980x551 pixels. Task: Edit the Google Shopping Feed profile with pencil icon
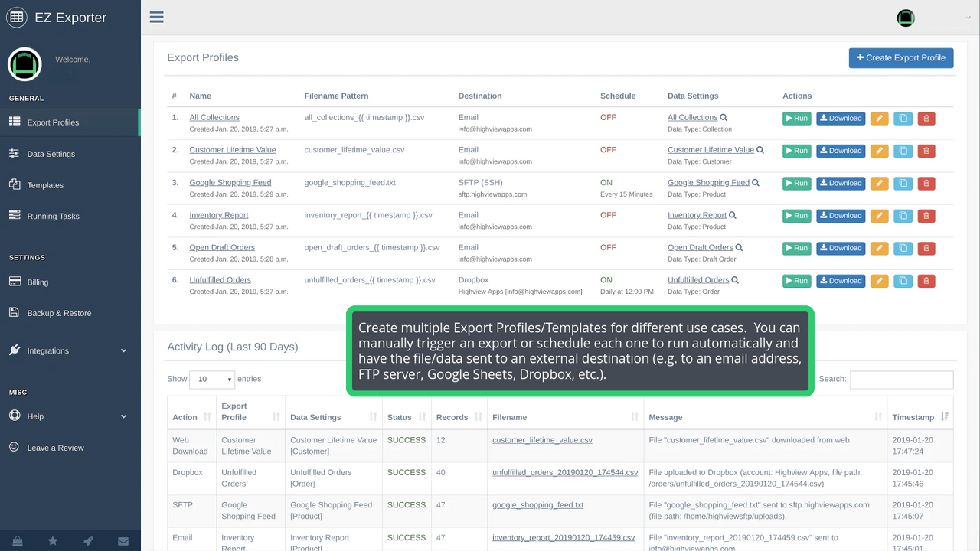[879, 183]
